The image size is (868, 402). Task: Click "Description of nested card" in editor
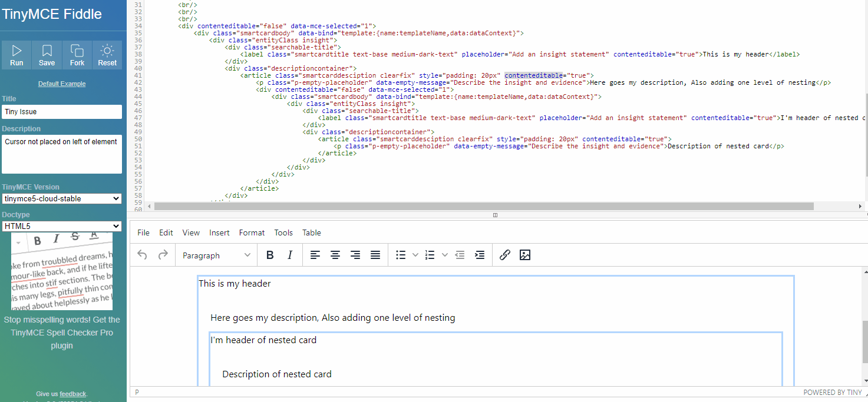point(277,374)
